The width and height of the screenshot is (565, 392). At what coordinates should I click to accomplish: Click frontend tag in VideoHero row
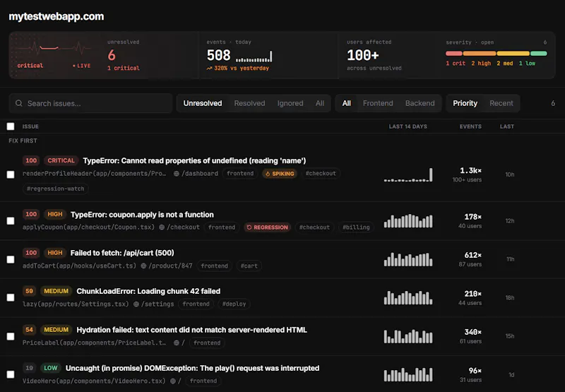[x=203, y=381]
